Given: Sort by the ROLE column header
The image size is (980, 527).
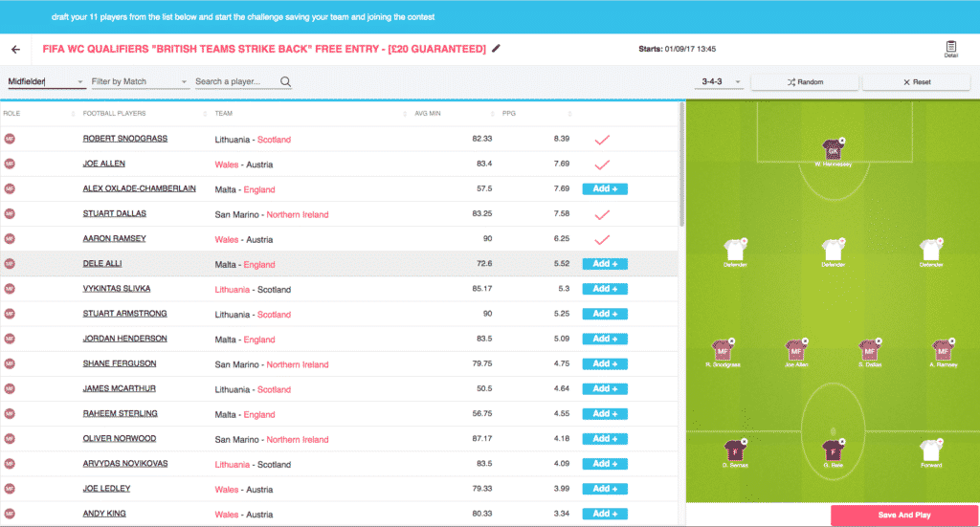Looking at the screenshot, I should click(x=11, y=114).
